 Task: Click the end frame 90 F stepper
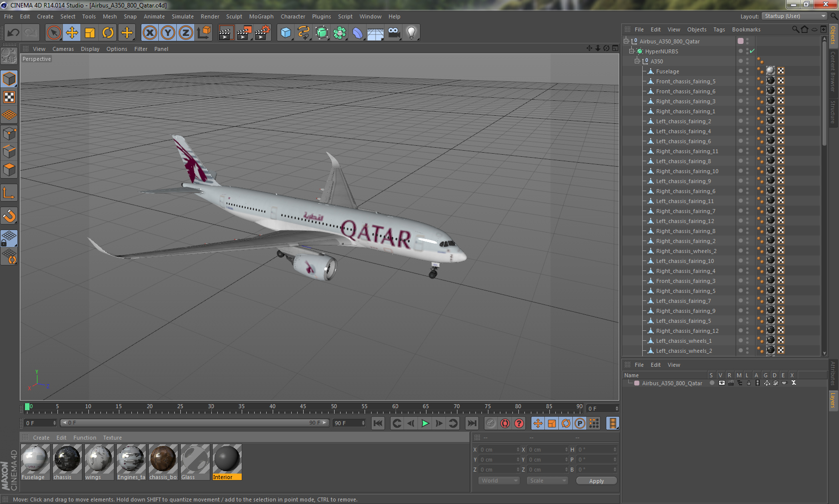click(363, 423)
